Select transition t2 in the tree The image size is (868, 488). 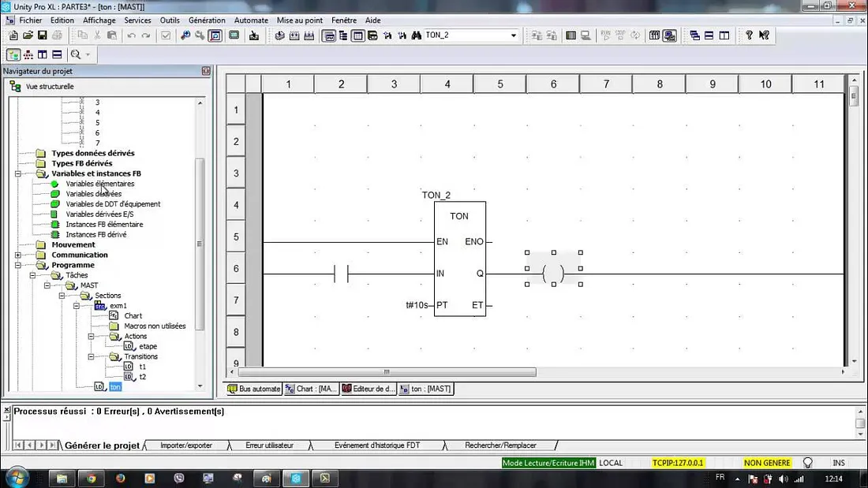[142, 377]
